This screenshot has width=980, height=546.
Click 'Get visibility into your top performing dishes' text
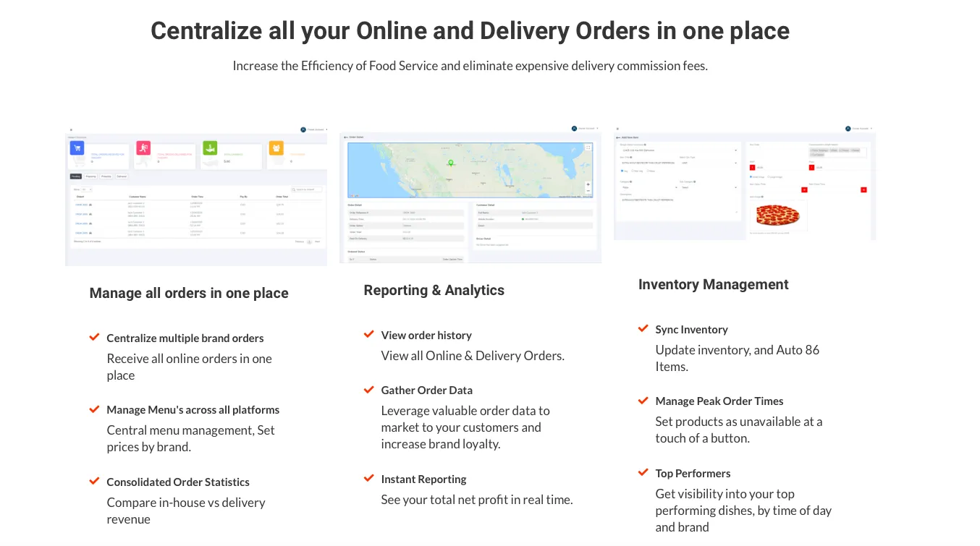tap(743, 511)
